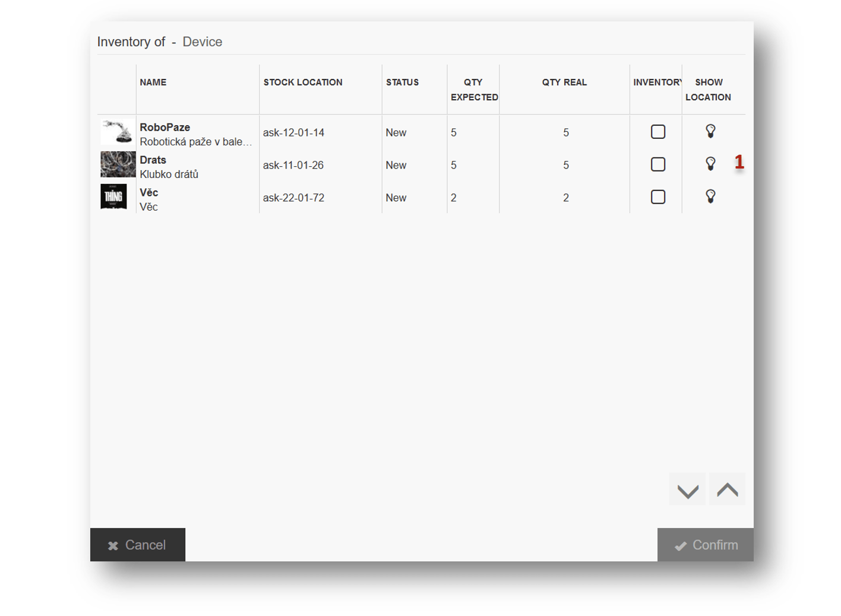841x616 pixels.
Task: Click the scroll up chevron arrow
Action: [727, 490]
